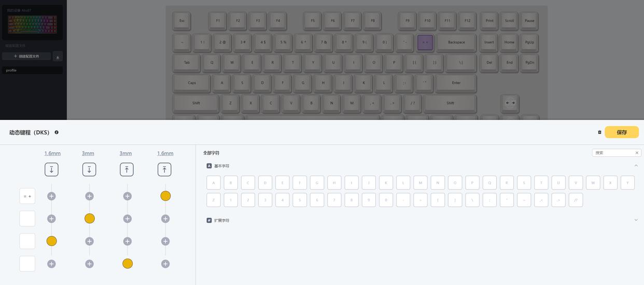The image size is (644, 285).
Task: Add action in '= +' row, third column
Action: click(128, 196)
